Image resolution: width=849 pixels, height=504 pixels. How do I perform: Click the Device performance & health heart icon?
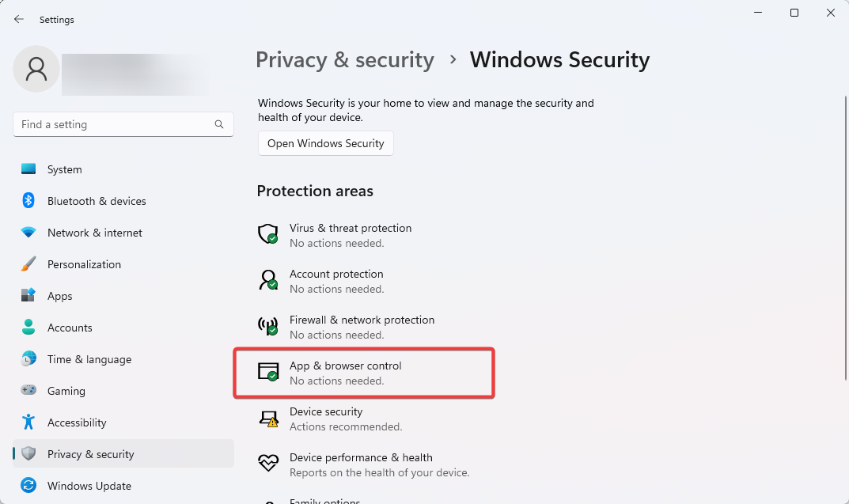(x=268, y=463)
